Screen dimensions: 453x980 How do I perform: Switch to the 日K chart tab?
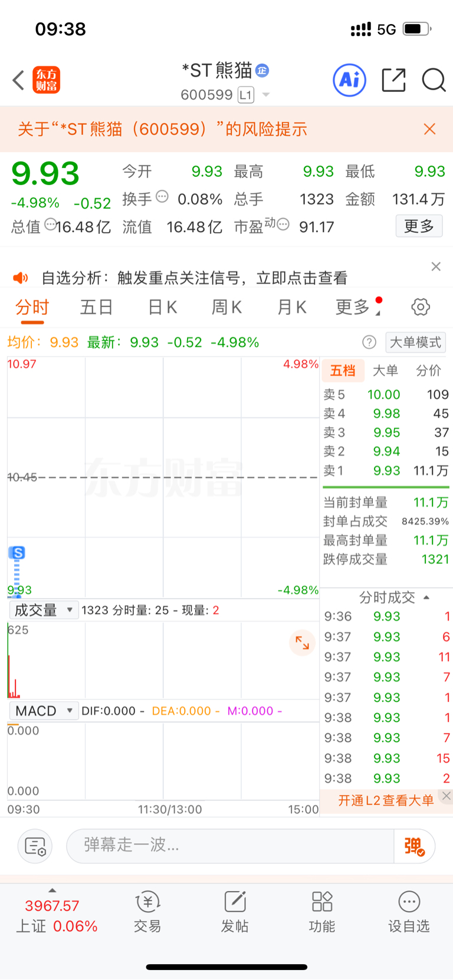click(x=162, y=307)
